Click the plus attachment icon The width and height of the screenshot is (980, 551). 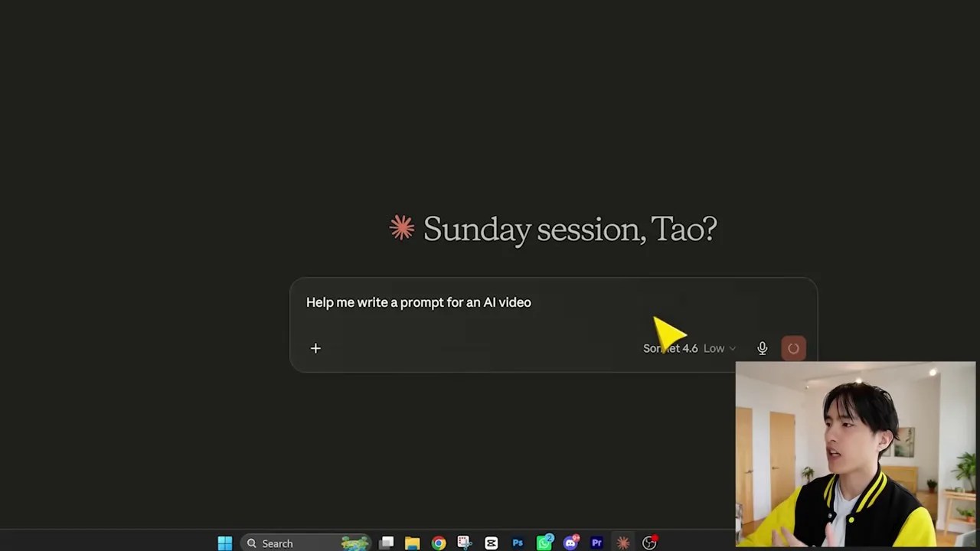point(315,348)
